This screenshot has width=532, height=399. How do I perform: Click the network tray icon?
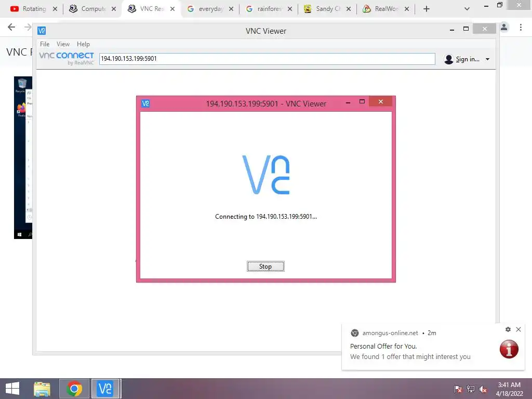tap(471, 389)
